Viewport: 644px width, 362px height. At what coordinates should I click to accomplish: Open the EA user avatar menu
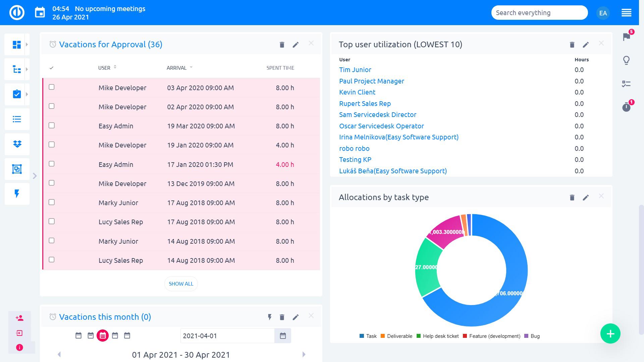point(603,13)
